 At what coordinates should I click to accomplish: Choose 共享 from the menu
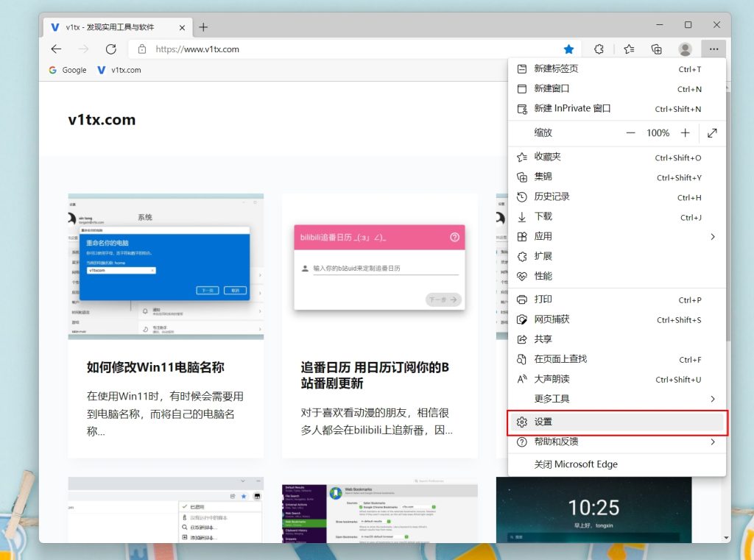(617, 339)
